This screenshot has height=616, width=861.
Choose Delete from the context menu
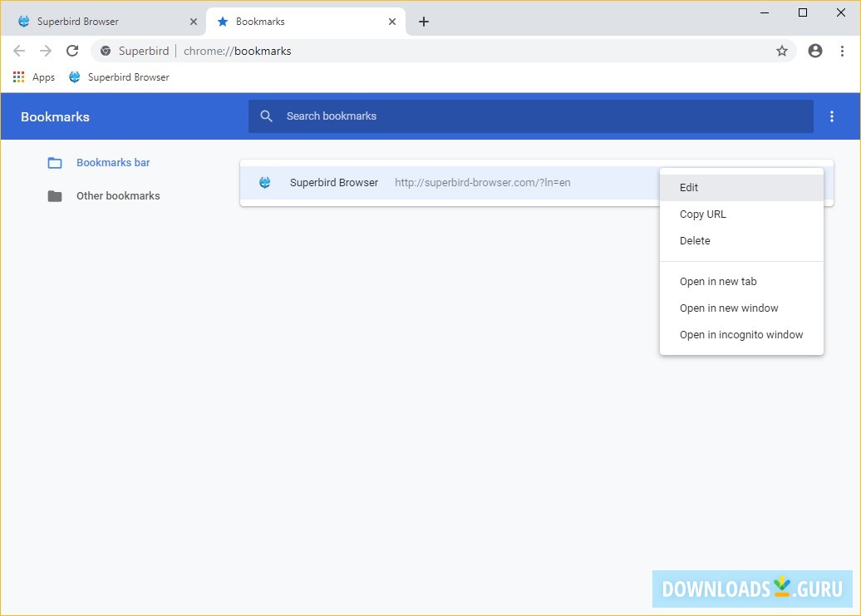click(695, 241)
